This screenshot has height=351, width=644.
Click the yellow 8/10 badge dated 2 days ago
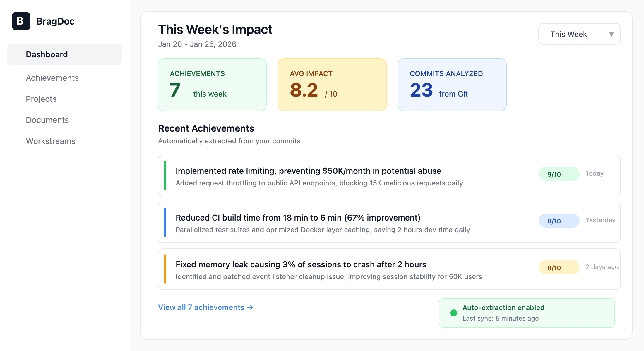559,268
